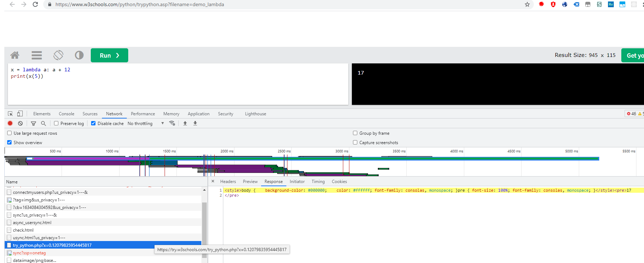Click the red browser extension icon
The width and height of the screenshot is (644, 263).
[541, 4]
